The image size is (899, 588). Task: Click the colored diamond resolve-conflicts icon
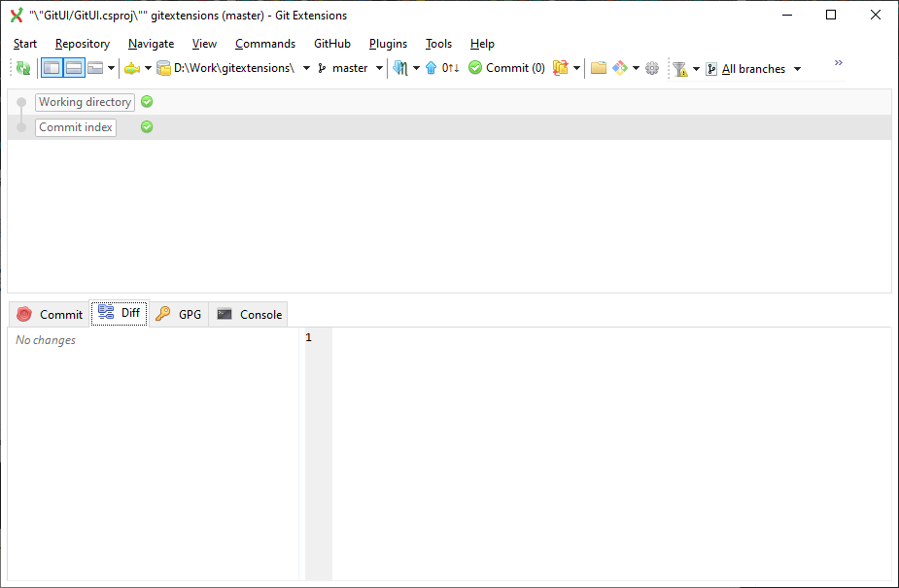point(622,68)
